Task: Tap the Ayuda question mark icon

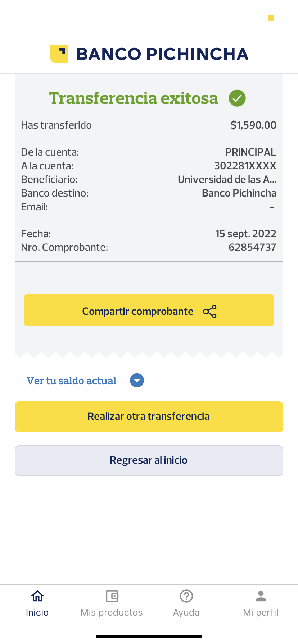Action: click(186, 596)
